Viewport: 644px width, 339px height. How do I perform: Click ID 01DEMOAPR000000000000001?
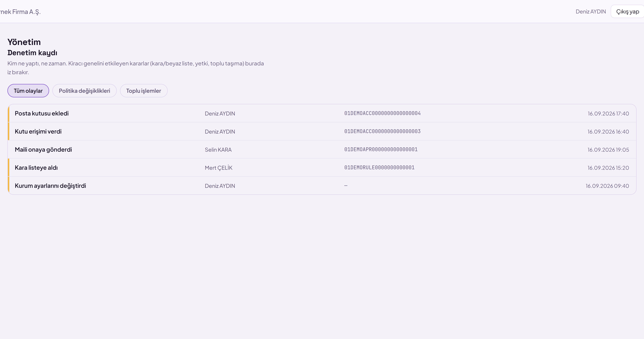point(381,149)
